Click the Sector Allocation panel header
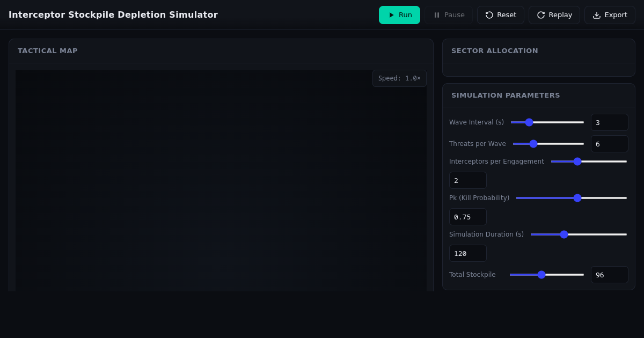Viewport: 644px width, 338px height. click(x=539, y=51)
